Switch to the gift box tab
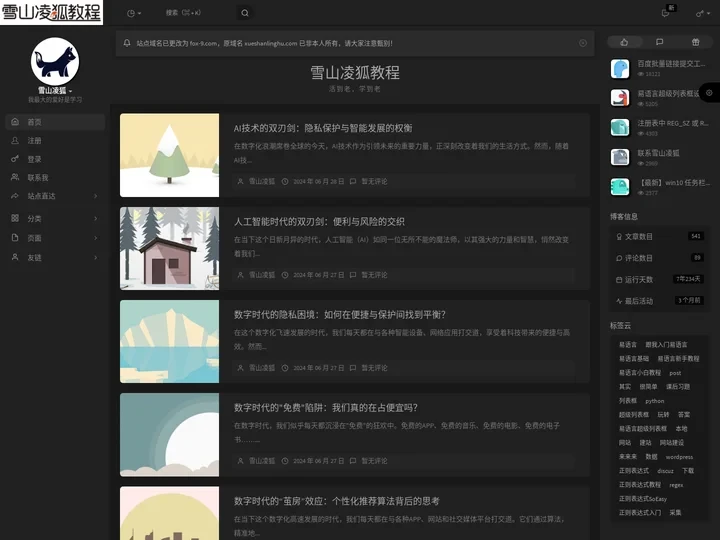Viewport: 720px width, 540px height. click(695, 42)
